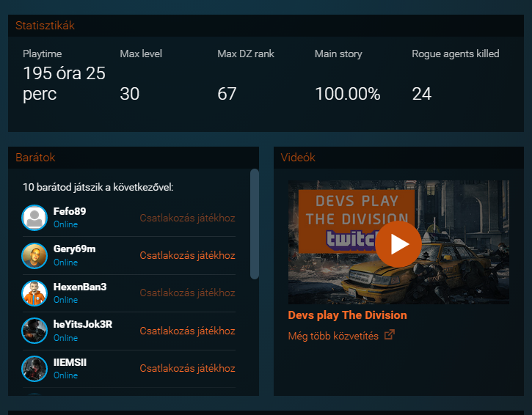Click the Barátok panel header
Image resolution: width=532 pixels, height=415 pixels.
coord(134,158)
